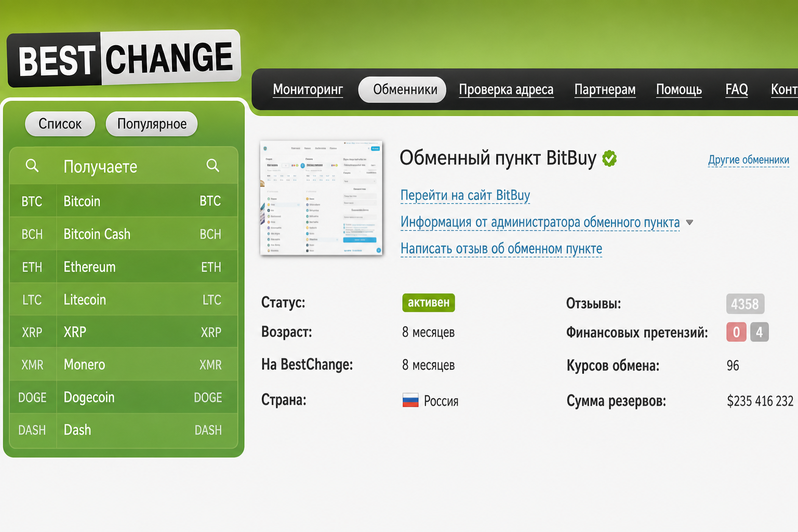Open Информация от администратора обменного пункта
The width and height of the screenshot is (798, 532).
540,222
